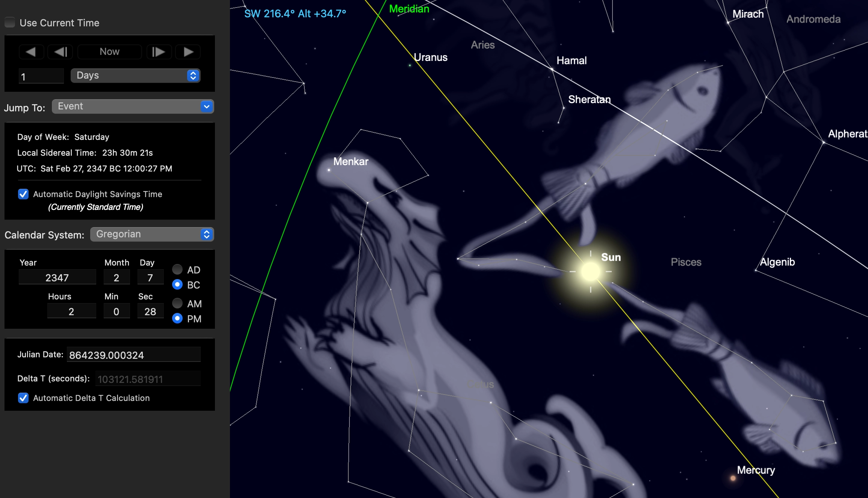Click the Hamal star label

pos(571,61)
